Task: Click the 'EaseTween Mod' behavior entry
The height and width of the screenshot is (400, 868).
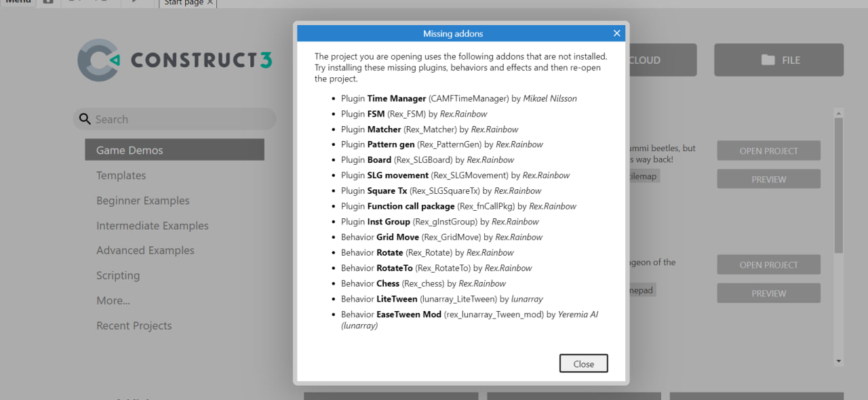Action: point(470,320)
